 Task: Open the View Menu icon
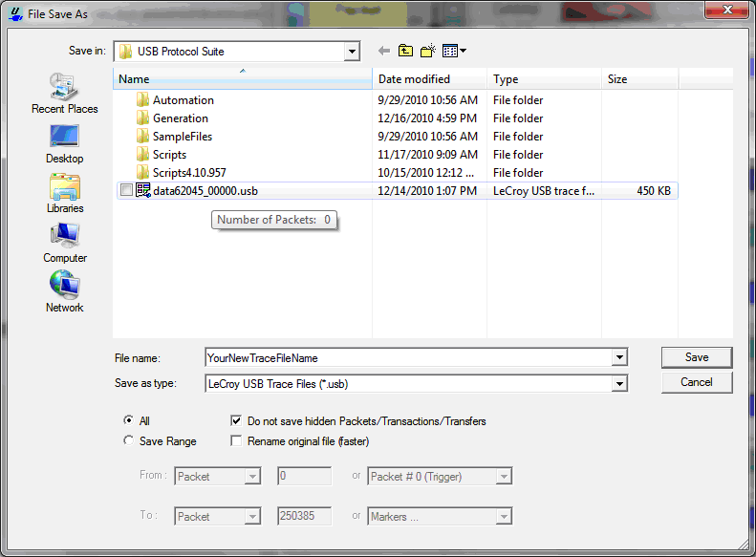(x=450, y=51)
